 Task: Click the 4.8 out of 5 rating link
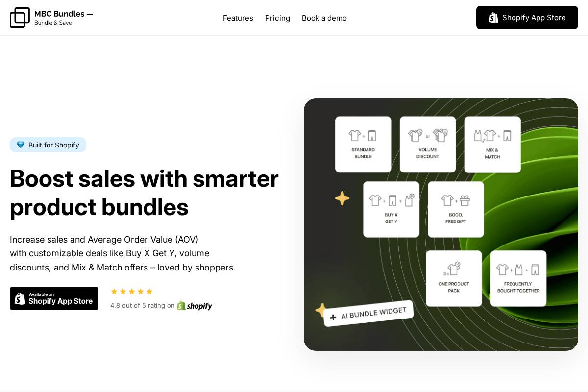142,305
